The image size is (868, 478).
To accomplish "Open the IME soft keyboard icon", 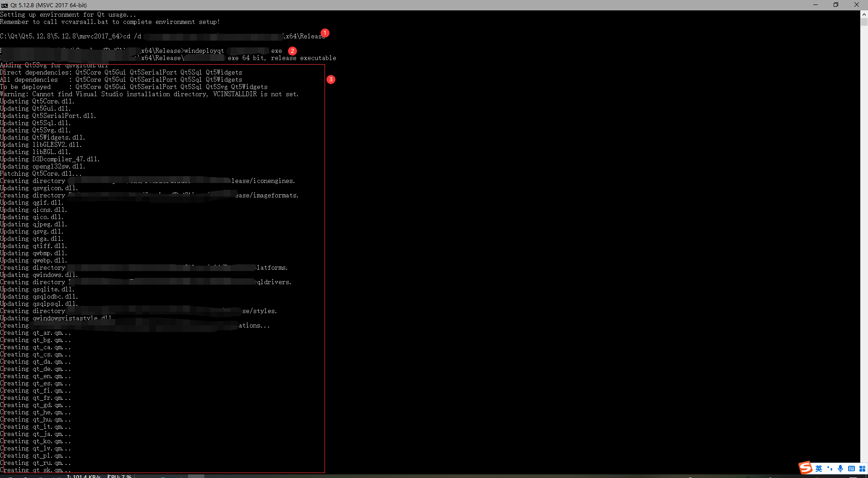I will coord(851,469).
